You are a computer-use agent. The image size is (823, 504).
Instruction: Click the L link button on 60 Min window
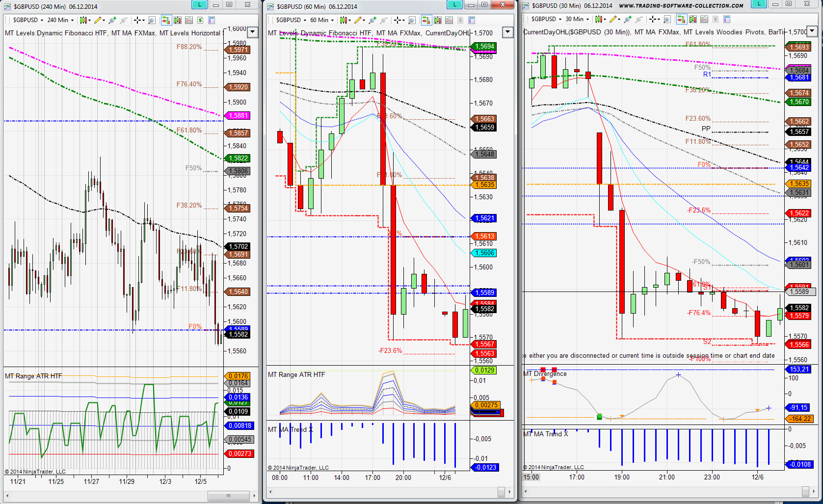454,5
